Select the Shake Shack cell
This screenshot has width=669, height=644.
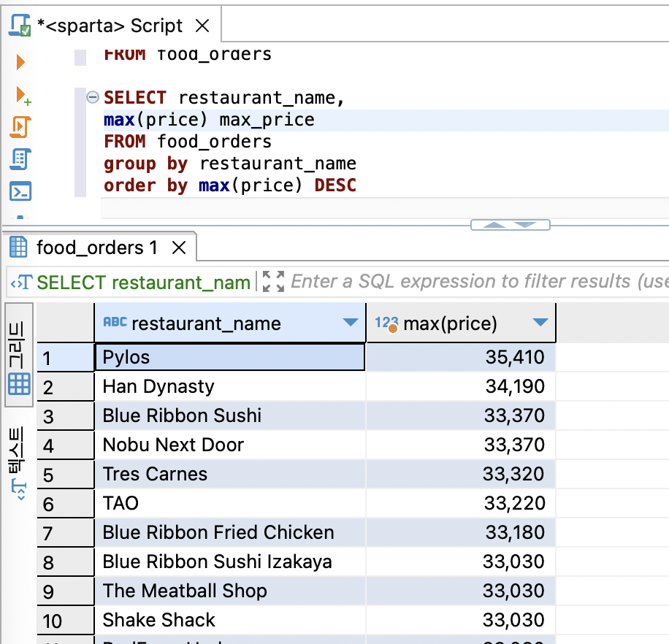229,620
